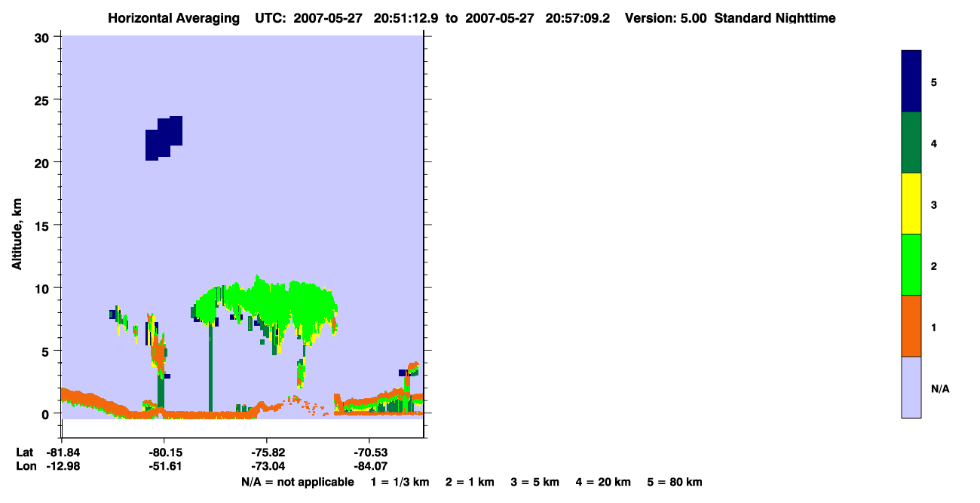Click the tall dark green vertical column below the cloud

pos(210,367)
